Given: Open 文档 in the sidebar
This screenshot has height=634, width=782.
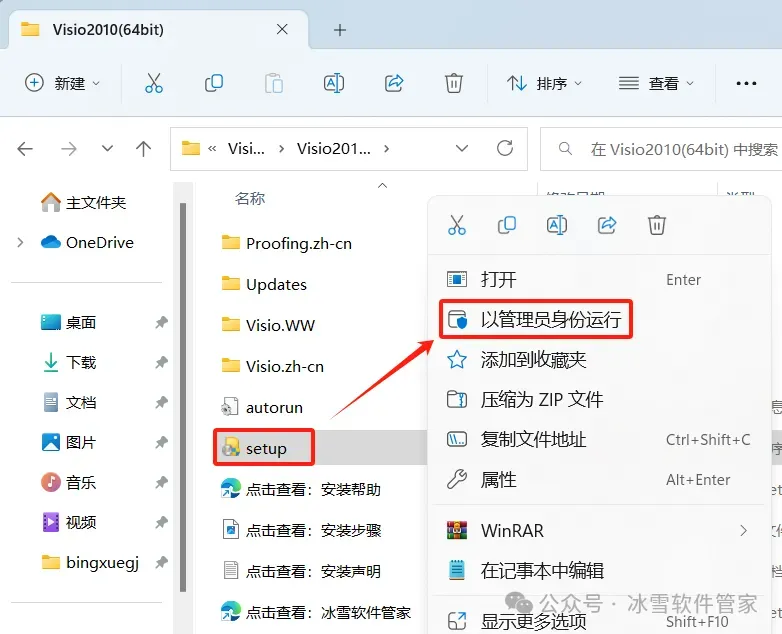Looking at the screenshot, I should click(68, 402).
